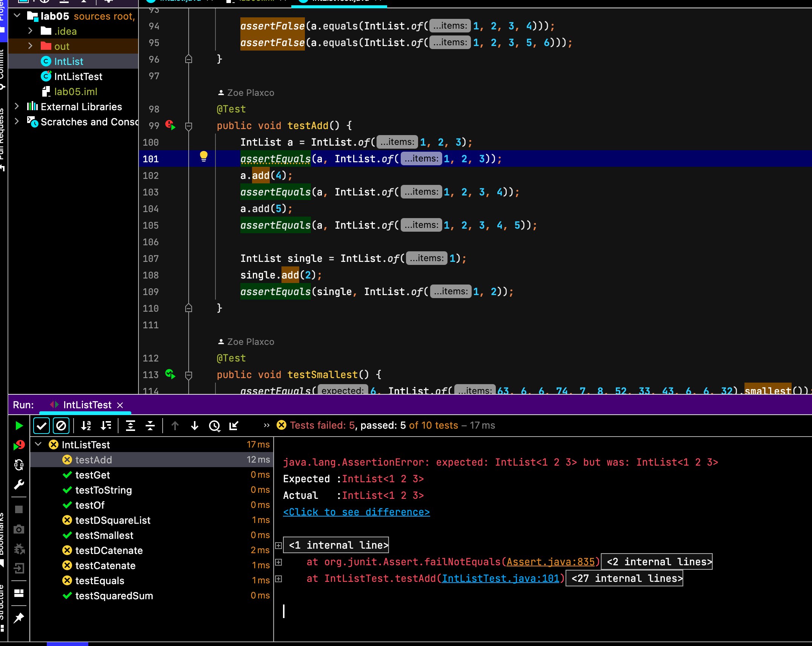Expand all test results
This screenshot has width=812, height=646.
click(x=131, y=426)
